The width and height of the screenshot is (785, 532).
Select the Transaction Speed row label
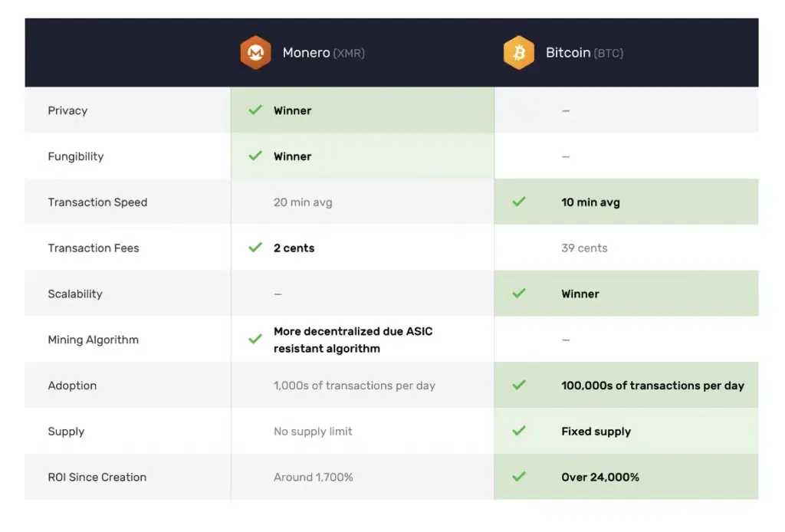(x=97, y=202)
